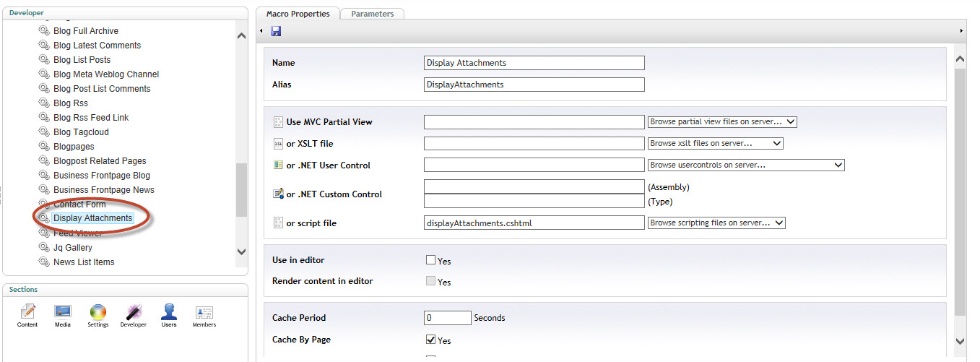The height and width of the screenshot is (362, 980).
Task: Uncheck the Cache By Page checkbox
Action: pyautogui.click(x=430, y=340)
